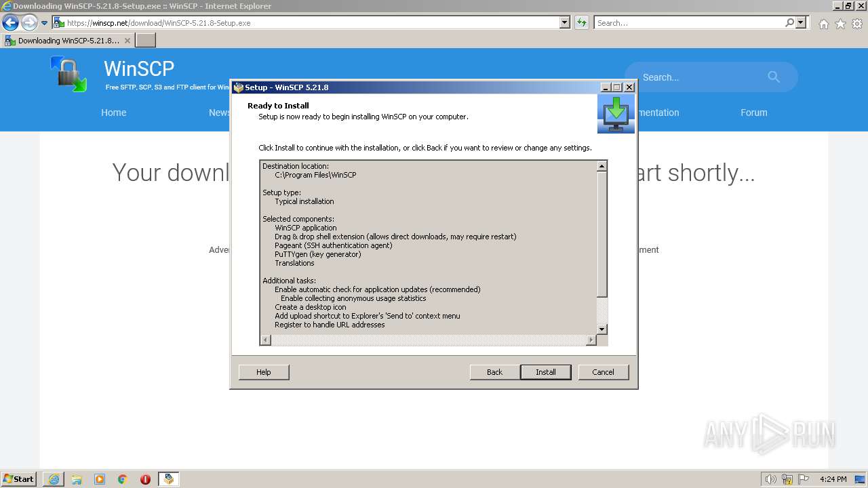
Task: Launch Opera from the taskbar
Action: tap(145, 479)
